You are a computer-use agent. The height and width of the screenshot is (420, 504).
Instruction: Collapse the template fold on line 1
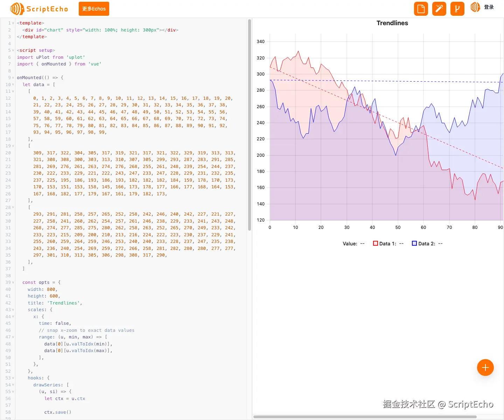[x=13, y=23]
